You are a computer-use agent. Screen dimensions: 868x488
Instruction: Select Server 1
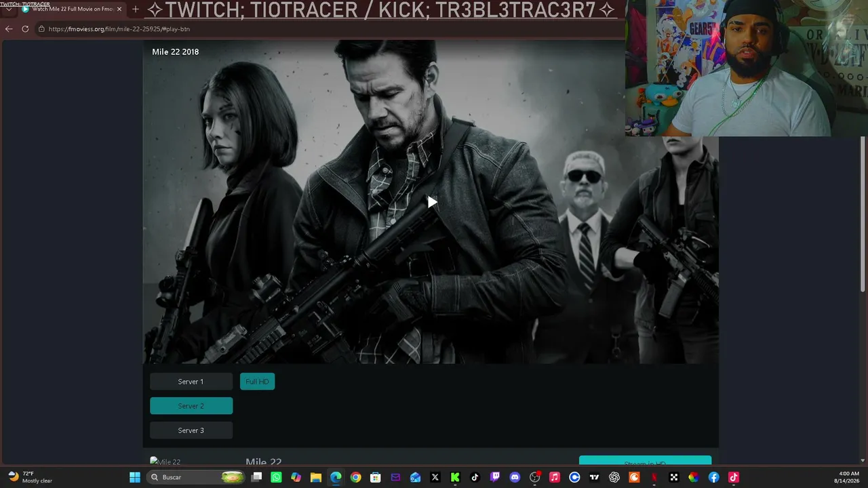tap(191, 382)
